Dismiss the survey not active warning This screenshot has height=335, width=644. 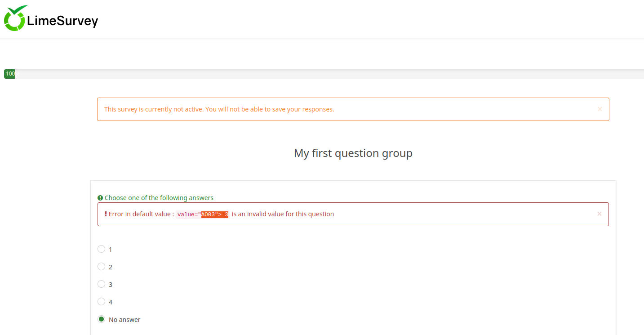[600, 109]
